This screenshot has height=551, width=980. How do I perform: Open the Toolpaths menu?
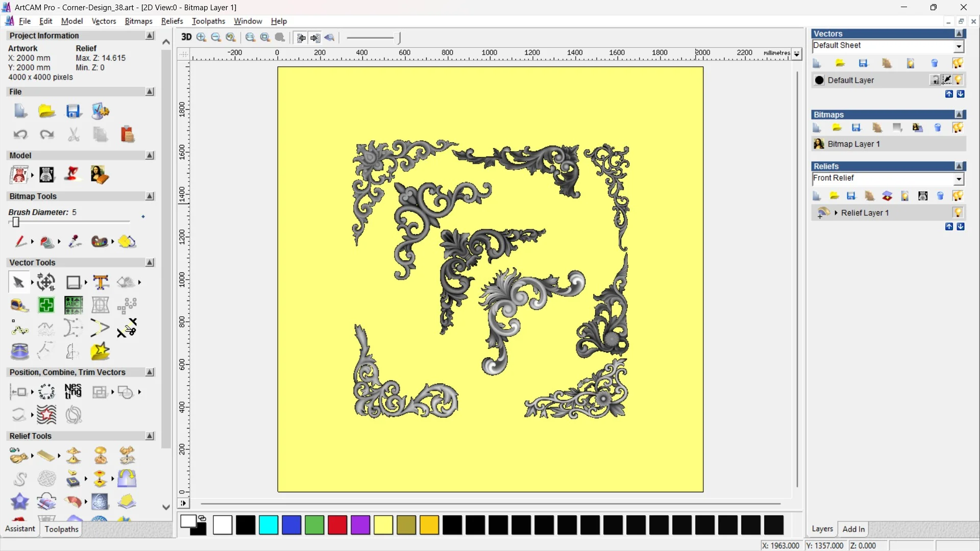pyautogui.click(x=208, y=21)
